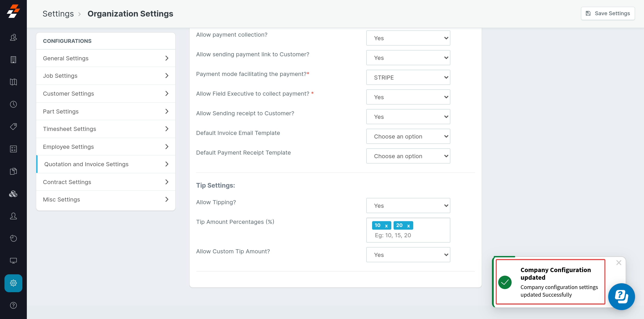This screenshot has height=319, width=644.
Task: Select Contract Settings menu item
Action: tap(106, 182)
